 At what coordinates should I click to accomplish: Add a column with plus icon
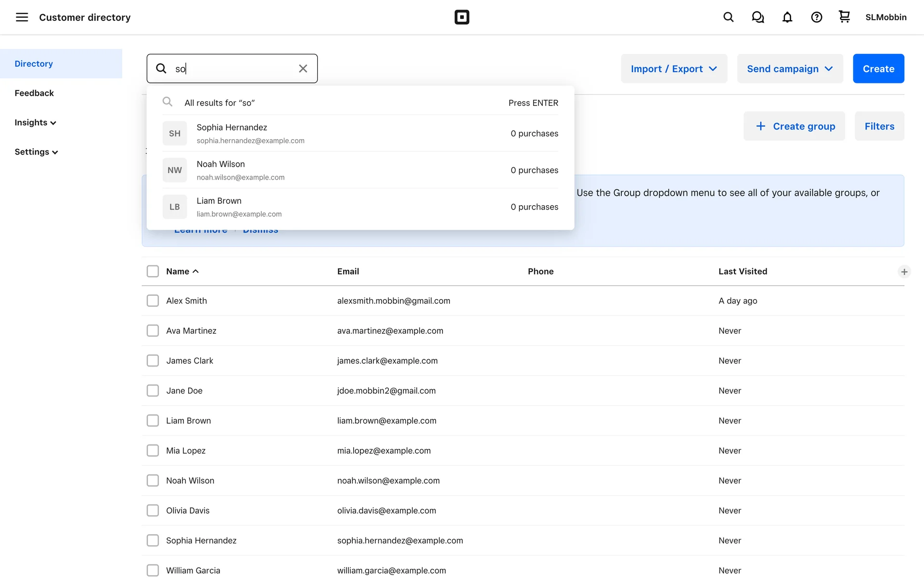click(904, 272)
